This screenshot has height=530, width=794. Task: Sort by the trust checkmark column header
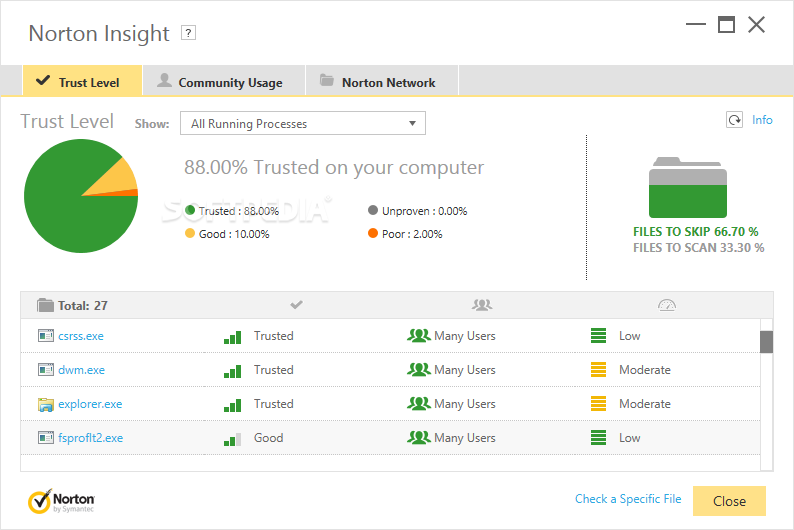[x=297, y=305]
